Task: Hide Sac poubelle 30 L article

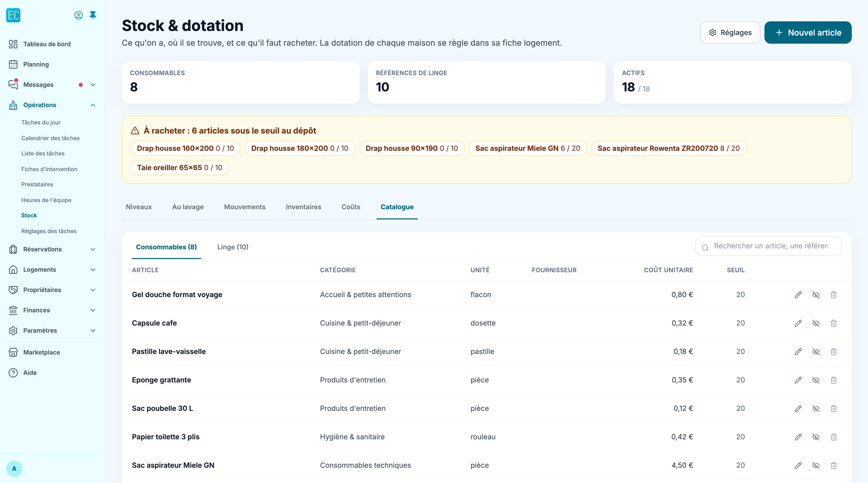Action: pyautogui.click(x=816, y=409)
